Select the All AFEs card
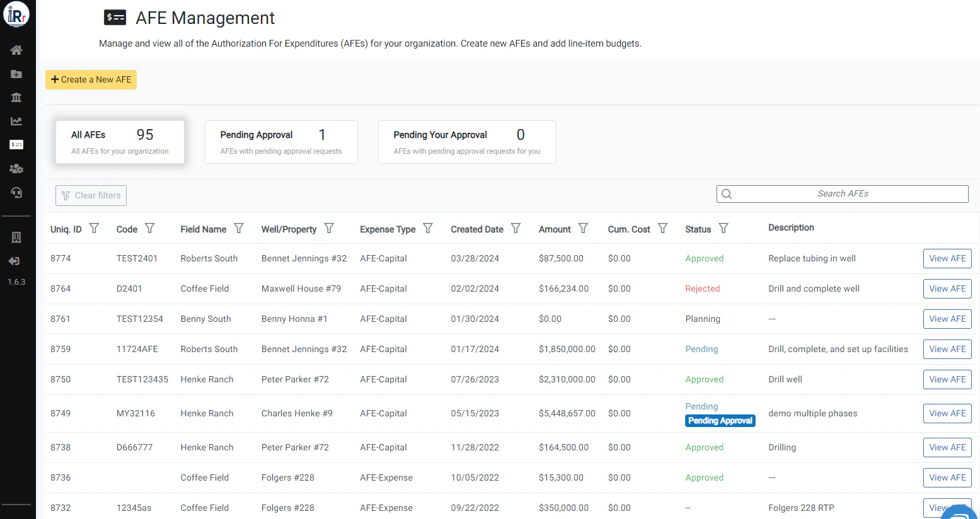The height and width of the screenshot is (519, 980). (120, 142)
